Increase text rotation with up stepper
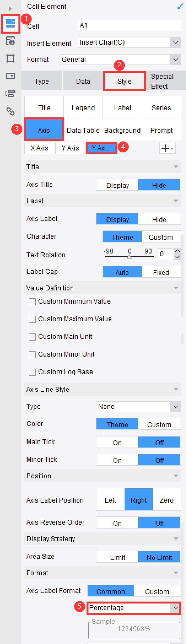The width and height of the screenshot is (186, 644). [177, 251]
